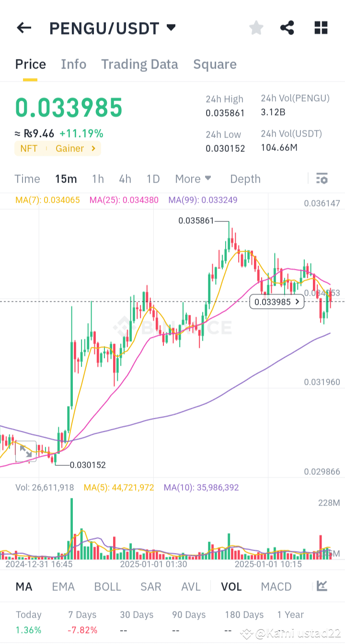Click the grid layout icon top right
Screen dimensions: 345x644
pos(320,28)
